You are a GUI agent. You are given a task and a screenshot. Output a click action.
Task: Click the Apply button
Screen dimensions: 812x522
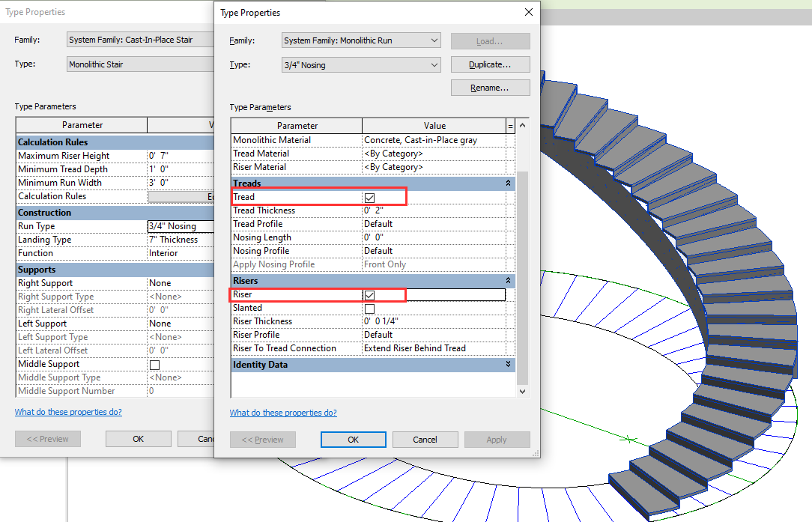point(497,440)
